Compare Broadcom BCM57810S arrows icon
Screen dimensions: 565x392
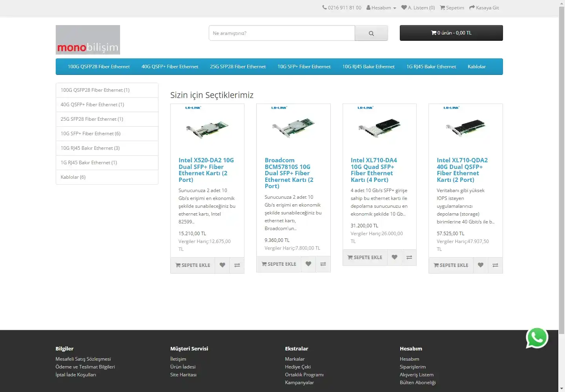point(323,264)
